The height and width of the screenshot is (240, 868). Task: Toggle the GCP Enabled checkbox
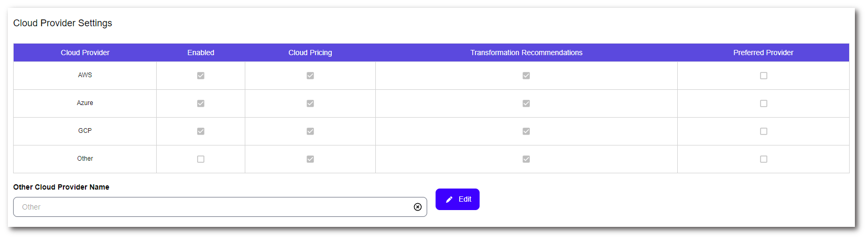point(201,131)
